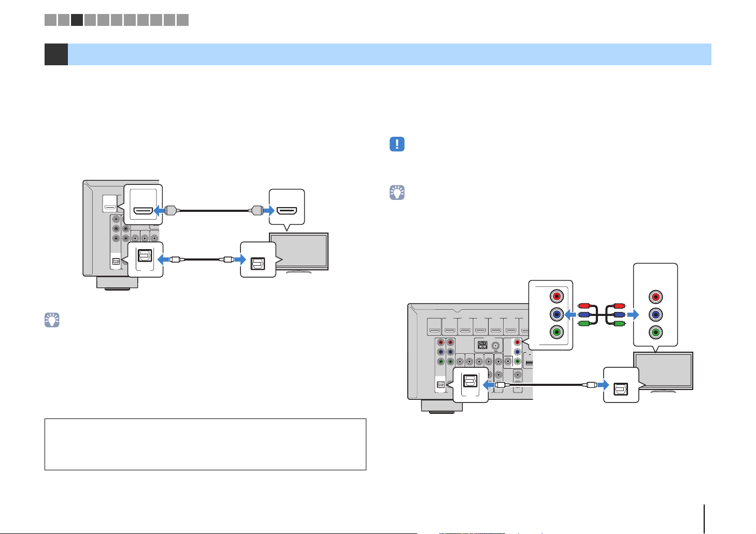Viewport: 756px width, 534px height.
Task: Click the lightbulb tip icon below the exclamation icon
Action: 397,193
